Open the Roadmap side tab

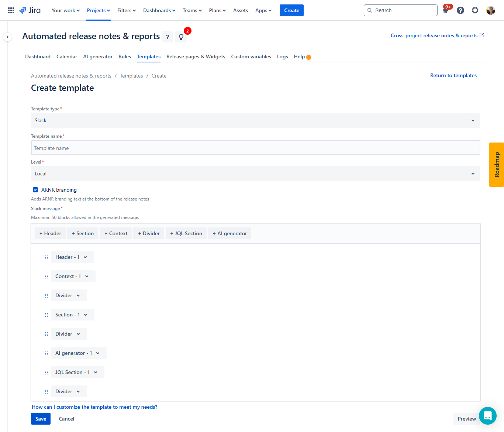point(497,165)
